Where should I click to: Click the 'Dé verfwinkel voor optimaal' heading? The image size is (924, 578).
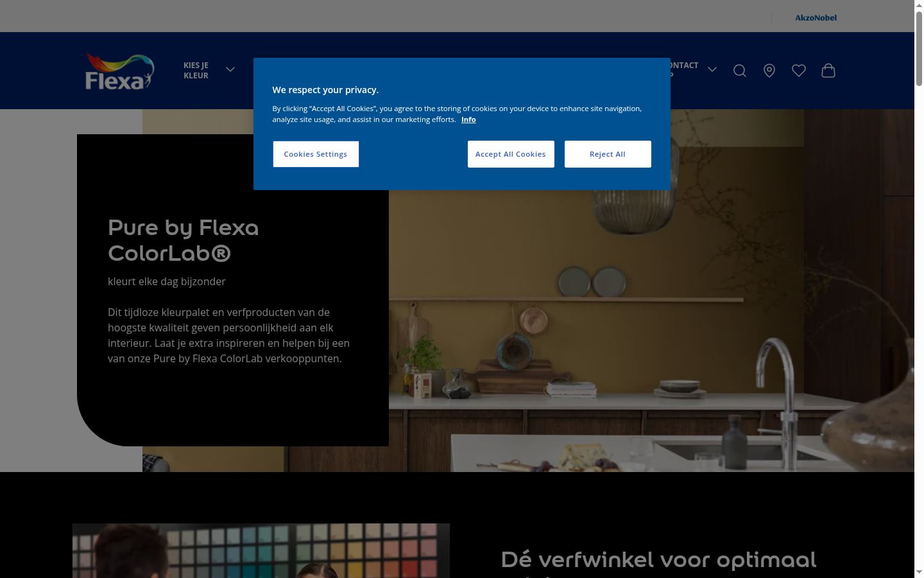tap(658, 559)
